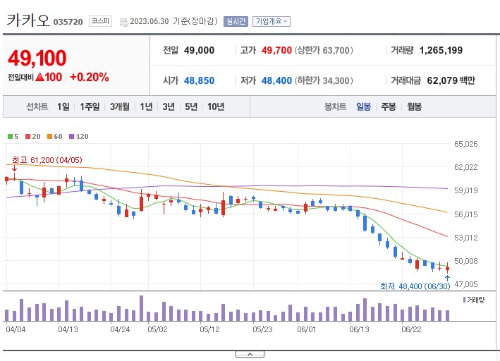The height and width of the screenshot is (361, 500).
Task: Click the 거래량 value 1,265,199
Action: (441, 50)
